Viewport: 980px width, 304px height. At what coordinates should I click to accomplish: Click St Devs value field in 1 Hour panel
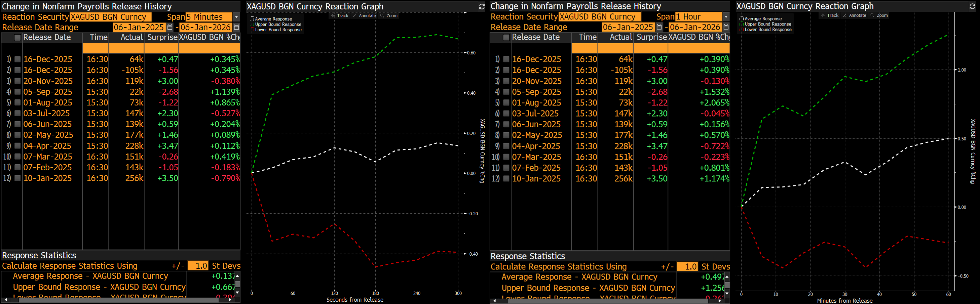[x=687, y=266]
